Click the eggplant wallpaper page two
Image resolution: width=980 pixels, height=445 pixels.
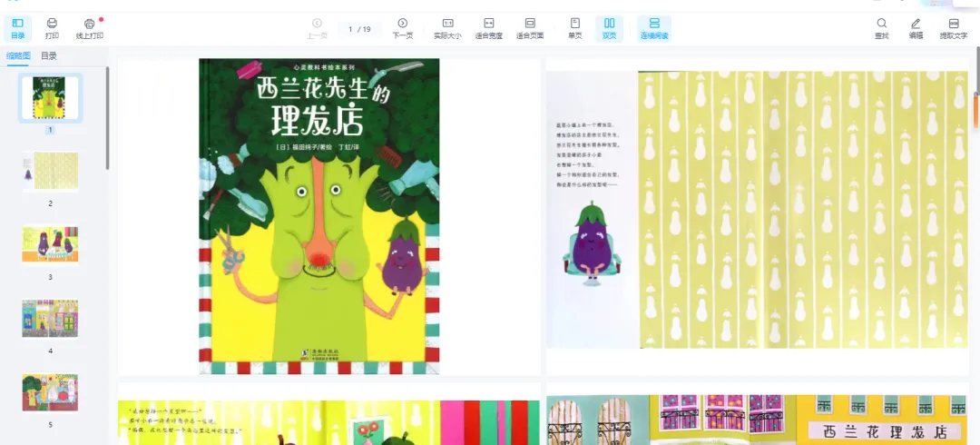[x=758, y=209]
